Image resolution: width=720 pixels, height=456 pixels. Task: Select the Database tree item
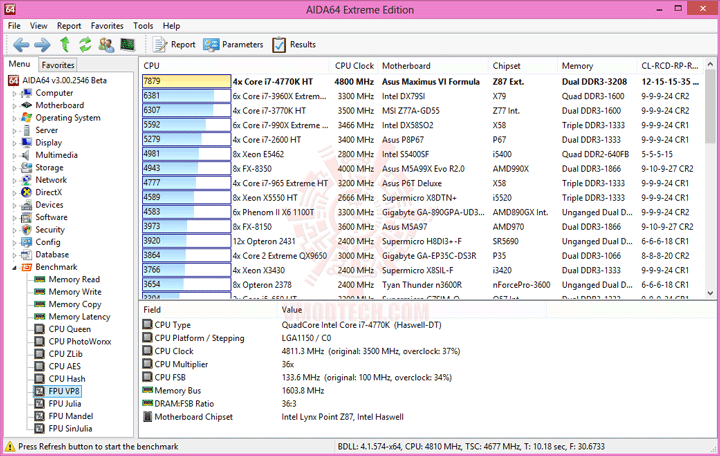pos(52,254)
